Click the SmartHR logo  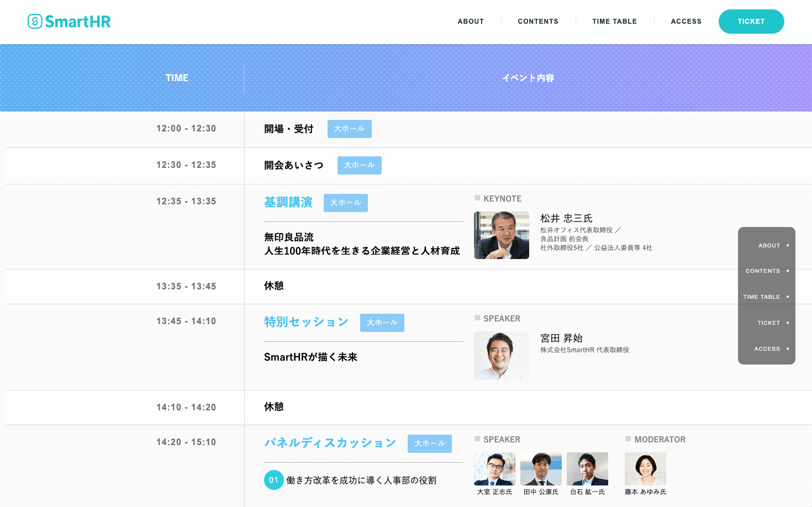tap(69, 22)
